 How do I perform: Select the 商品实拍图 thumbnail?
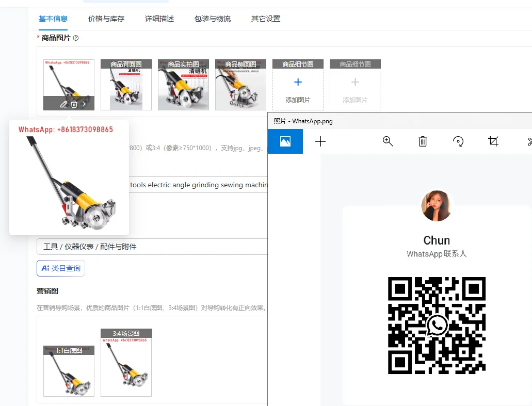pos(183,84)
